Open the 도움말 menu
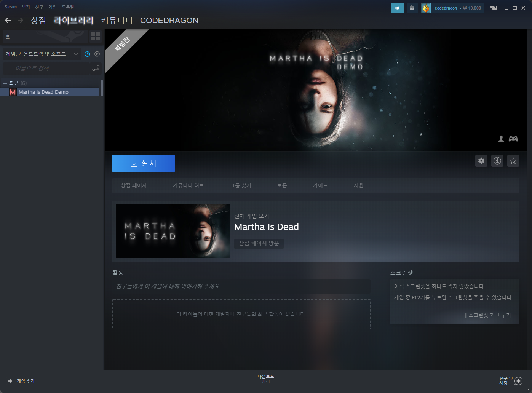 click(x=68, y=7)
